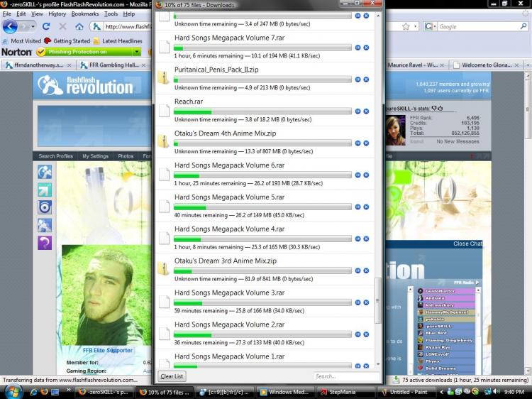The image size is (532, 399).
Task: Click the Firefox reload page icon
Action: point(46,26)
